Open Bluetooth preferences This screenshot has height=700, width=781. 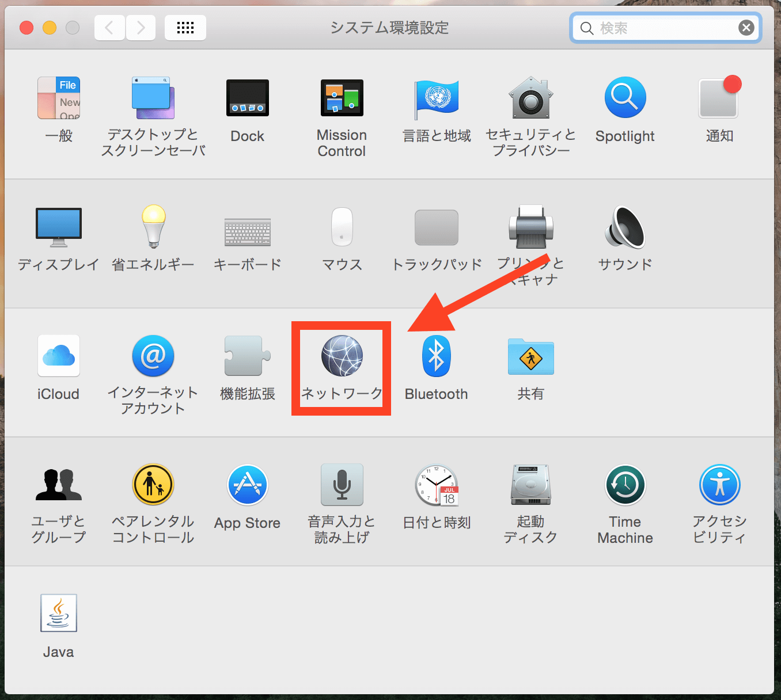[x=436, y=356]
